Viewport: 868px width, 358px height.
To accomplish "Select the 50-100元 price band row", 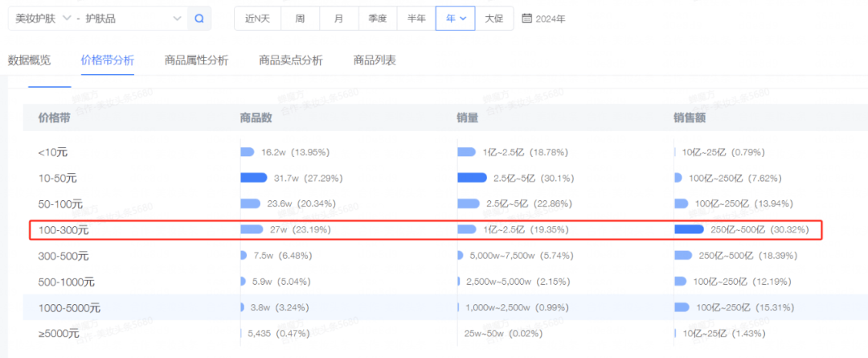I will coord(445,204).
